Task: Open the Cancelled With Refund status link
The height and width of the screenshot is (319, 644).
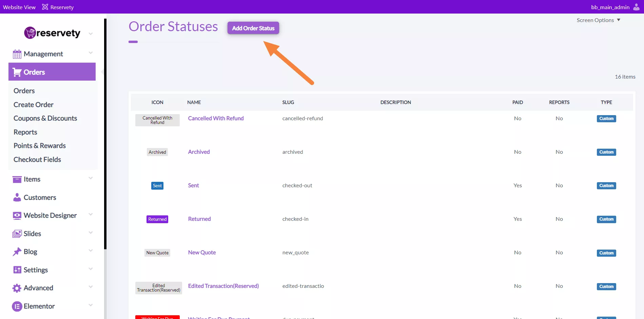Action: (x=216, y=118)
